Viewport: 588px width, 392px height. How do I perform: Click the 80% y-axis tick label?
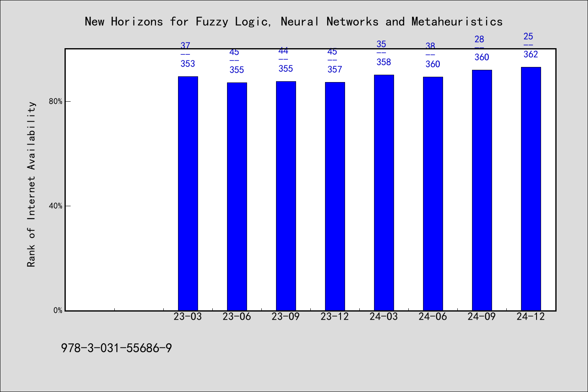[56, 101]
